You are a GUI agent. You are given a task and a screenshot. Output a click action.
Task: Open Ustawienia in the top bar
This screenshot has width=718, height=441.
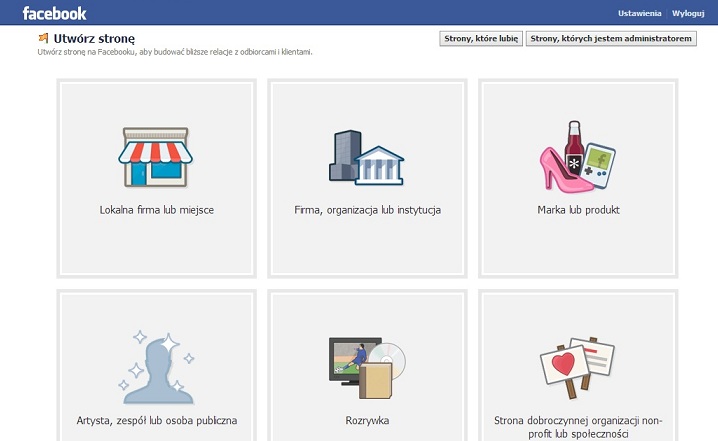point(640,13)
